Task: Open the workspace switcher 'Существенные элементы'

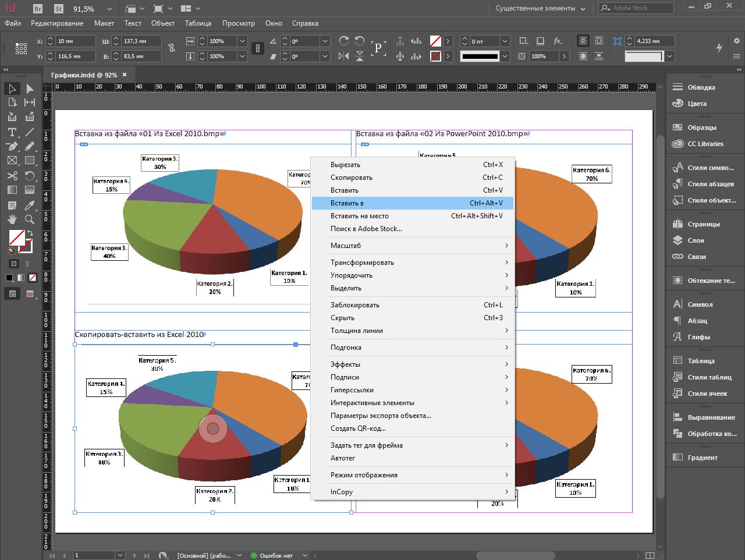Action: [x=540, y=8]
